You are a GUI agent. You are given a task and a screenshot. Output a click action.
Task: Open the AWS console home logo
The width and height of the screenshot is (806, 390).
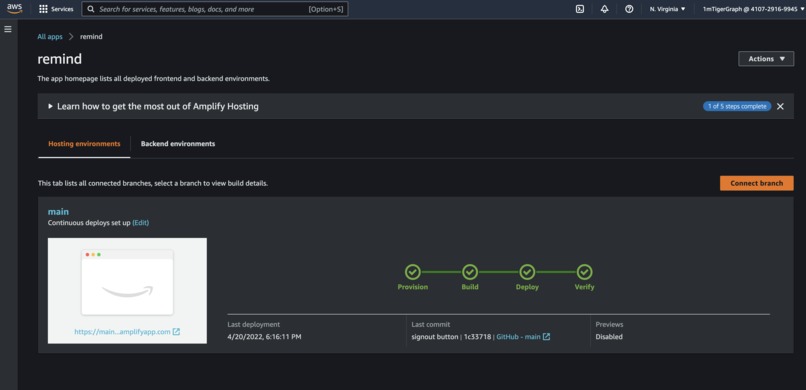tap(14, 9)
